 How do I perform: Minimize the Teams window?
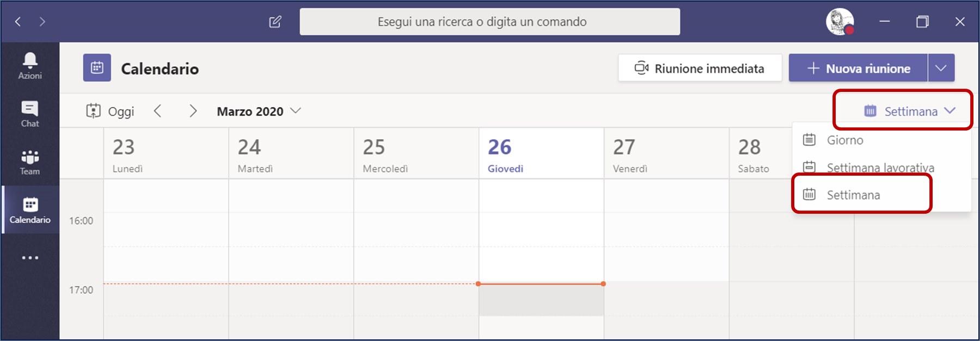885,22
